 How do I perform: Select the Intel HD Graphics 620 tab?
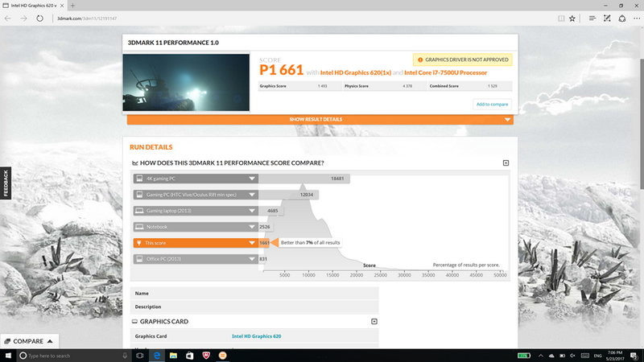33,6
